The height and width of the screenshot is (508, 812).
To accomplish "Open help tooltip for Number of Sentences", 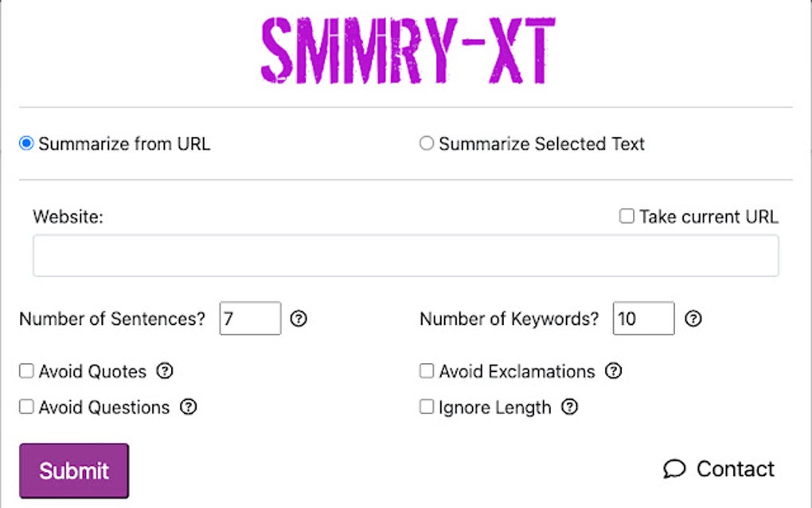I will click(x=299, y=319).
